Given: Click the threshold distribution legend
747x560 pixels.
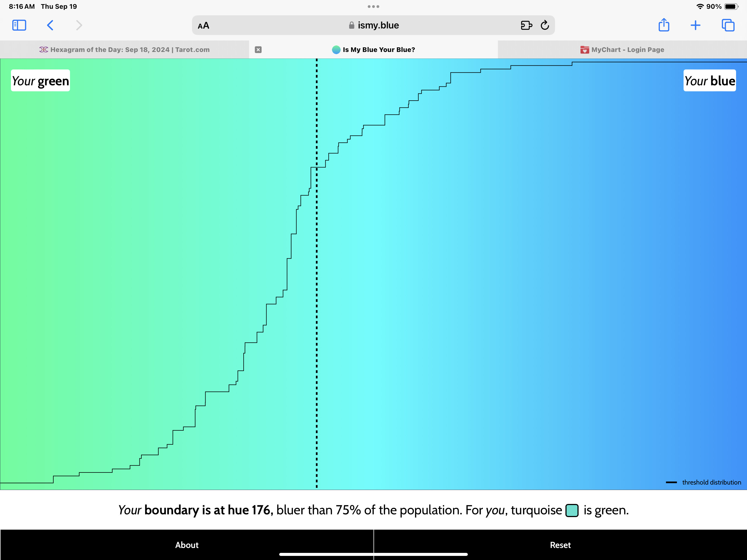Looking at the screenshot, I should [x=703, y=482].
